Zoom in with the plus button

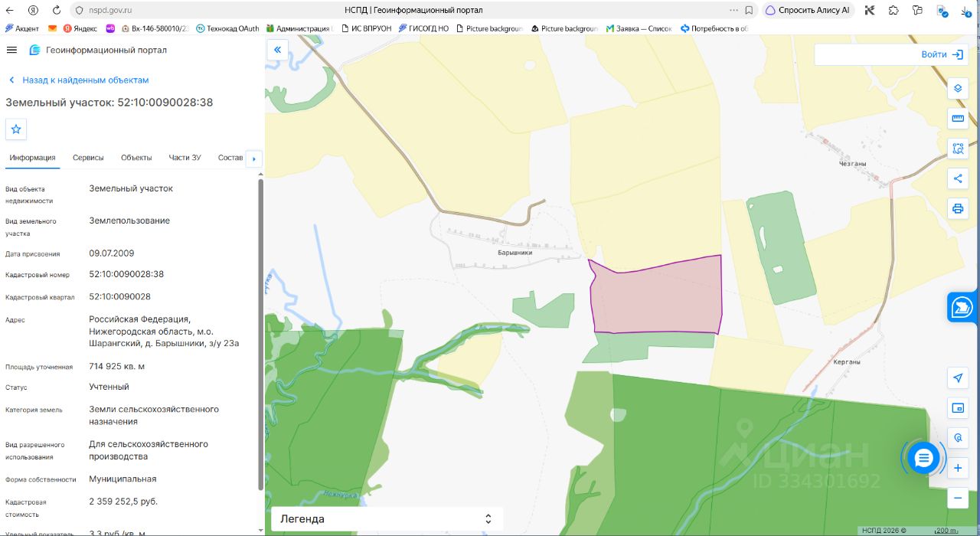pos(958,468)
